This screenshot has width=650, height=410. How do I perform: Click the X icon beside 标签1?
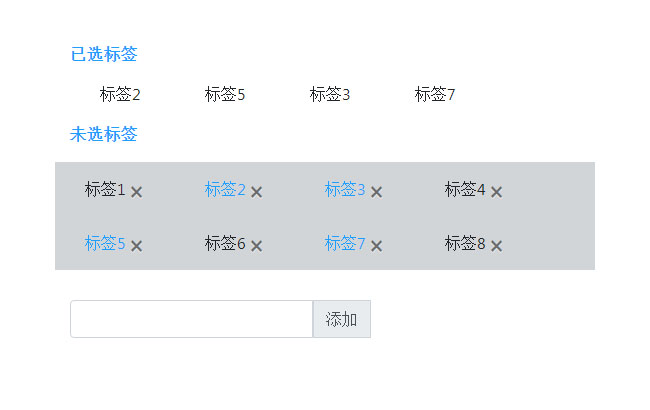click(137, 192)
